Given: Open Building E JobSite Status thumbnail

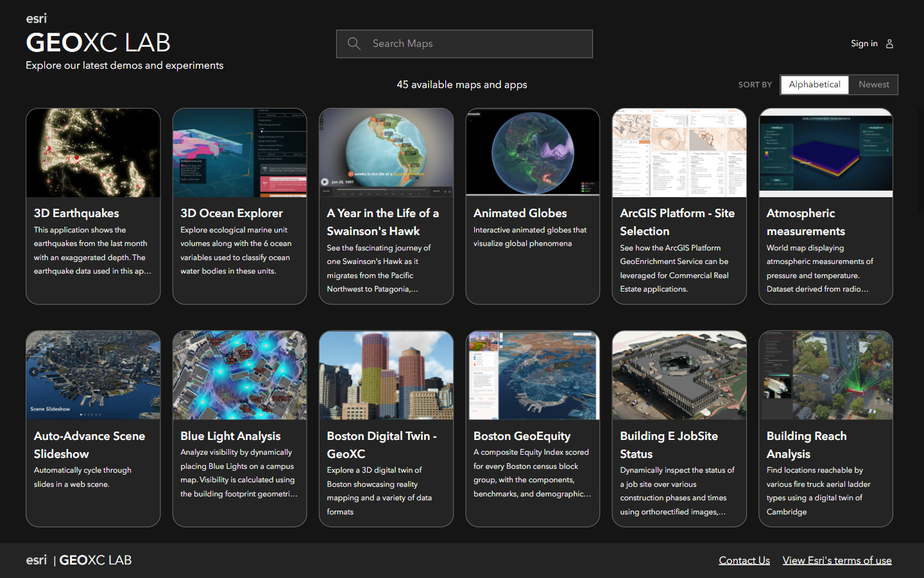Looking at the screenshot, I should pos(679,375).
